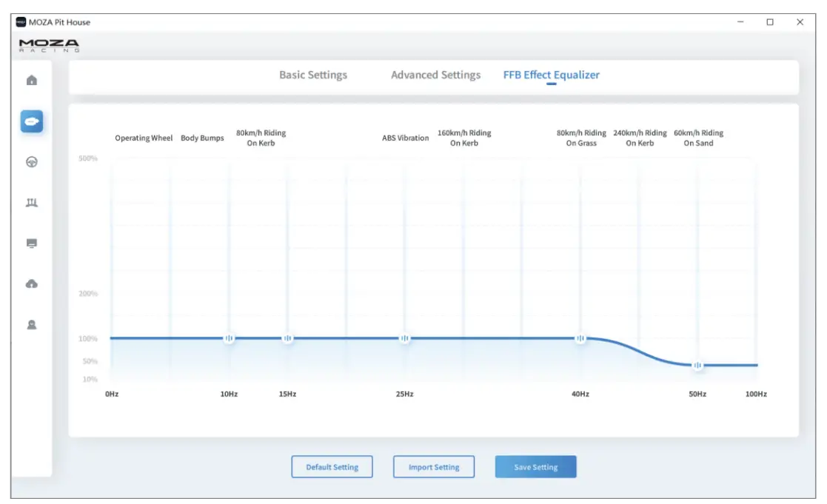The height and width of the screenshot is (504, 827).
Task: Click the 160km/h Riding On Kerb label
Action: [464, 138]
